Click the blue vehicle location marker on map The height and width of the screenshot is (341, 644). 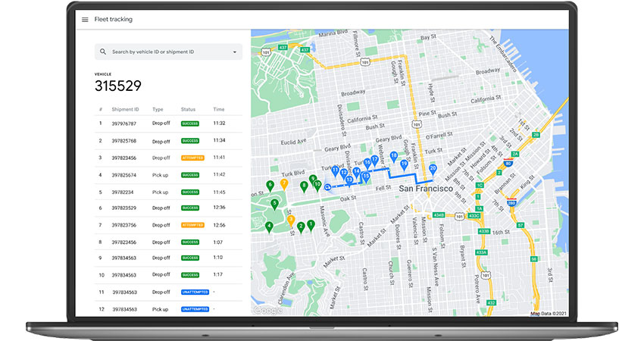[328, 187]
